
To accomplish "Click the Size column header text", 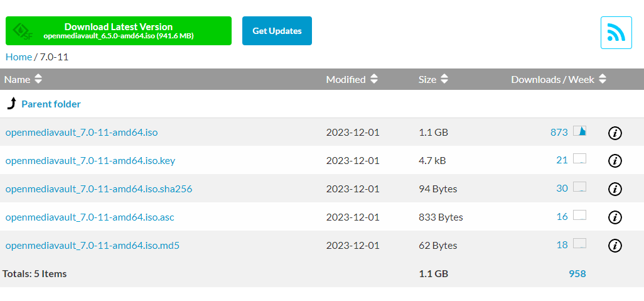I will (x=427, y=79).
